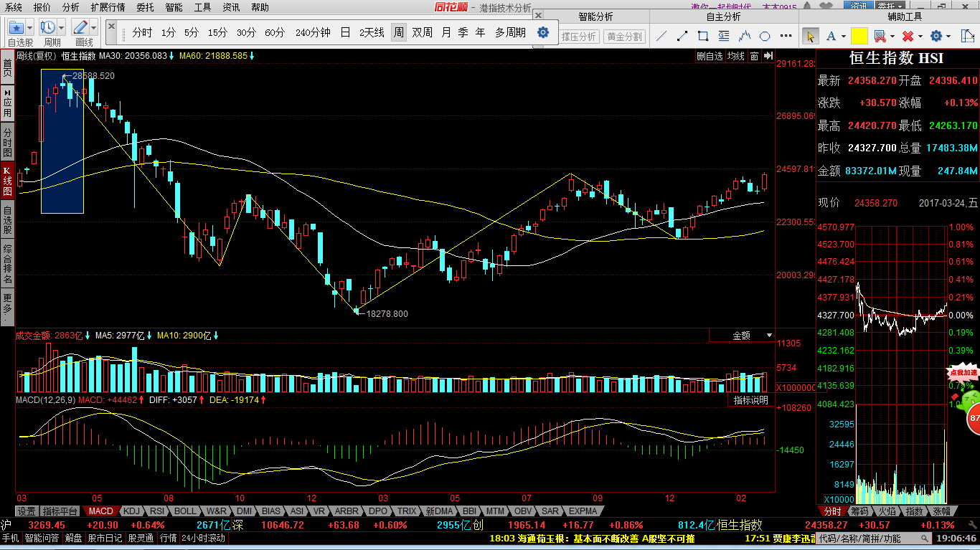Show more drawing tools ellipsis
The image size is (980, 550).
click(785, 36)
